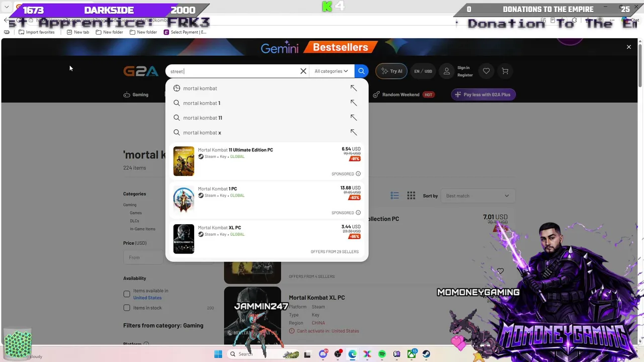Open the wishlist heart in the header
Screen dimensions: 644x362
(x=486, y=71)
